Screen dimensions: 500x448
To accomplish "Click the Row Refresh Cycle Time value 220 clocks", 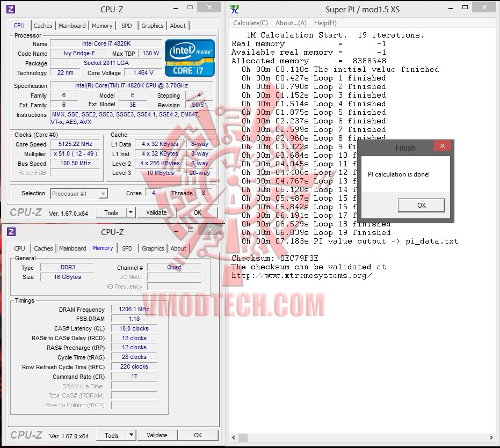I will pyautogui.click(x=134, y=367).
